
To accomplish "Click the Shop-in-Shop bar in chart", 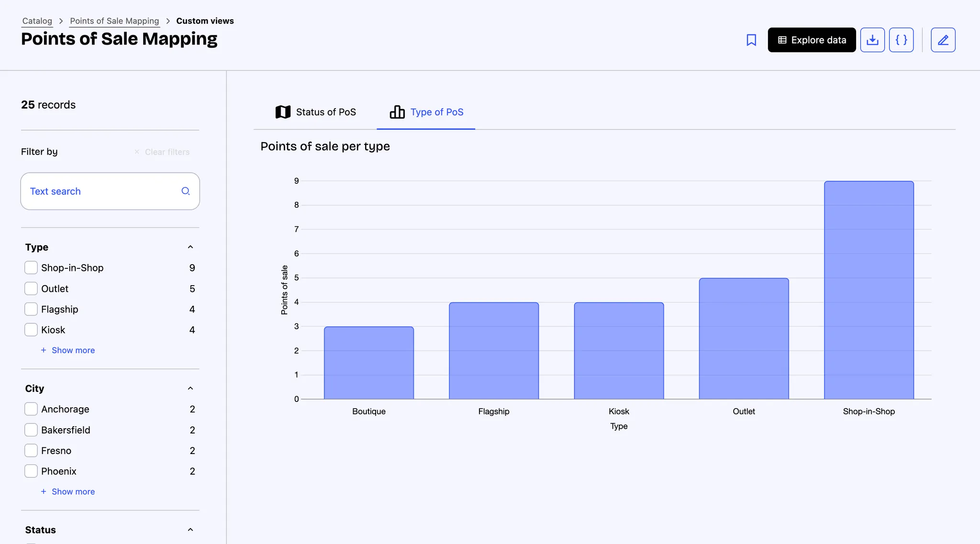I will (869, 290).
